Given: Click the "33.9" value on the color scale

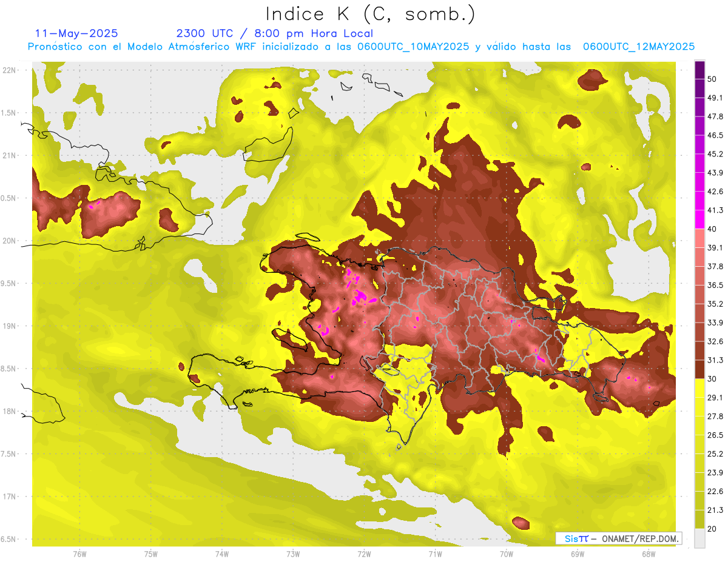Looking at the screenshot, I should 715,323.
